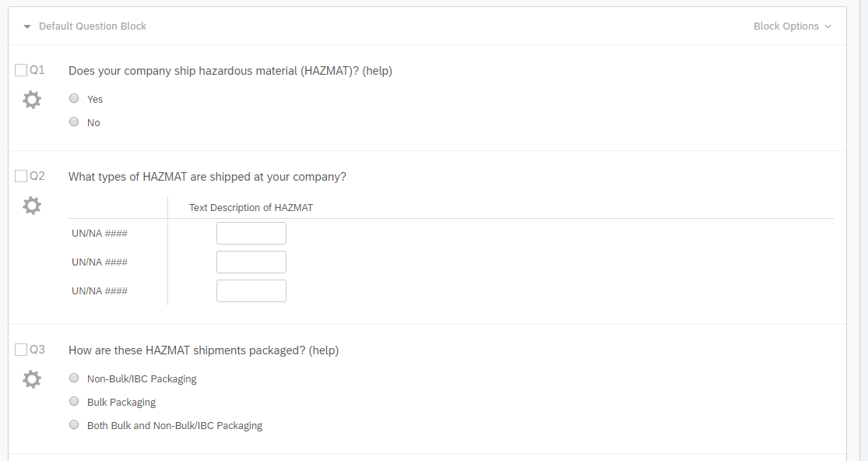Select the Yes radio option

click(74, 99)
